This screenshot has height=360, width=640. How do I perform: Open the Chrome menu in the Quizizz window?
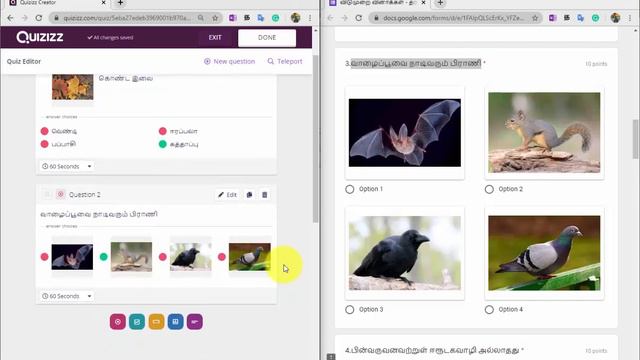(310, 18)
